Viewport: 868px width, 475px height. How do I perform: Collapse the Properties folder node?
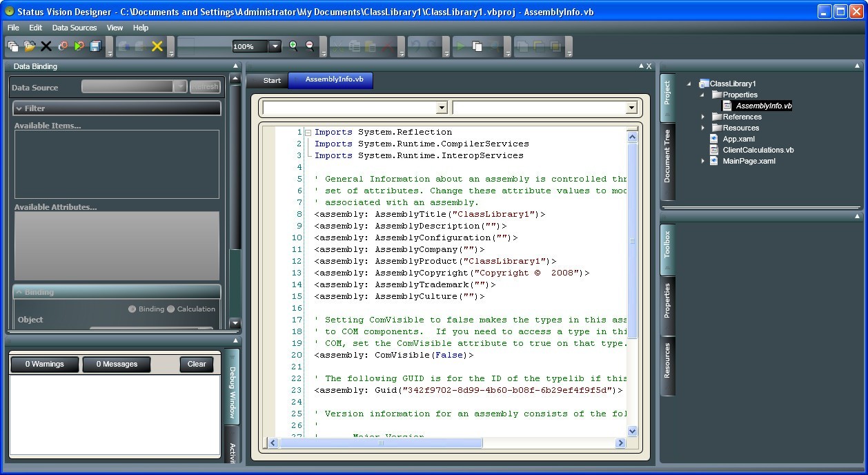pos(702,95)
